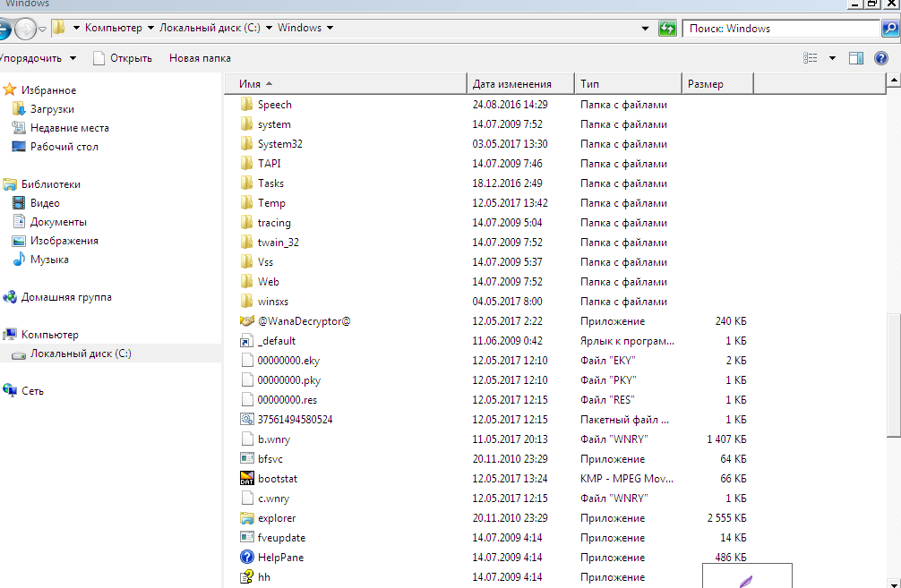Viewport: 901px width, 588px height.
Task: Select the tracing folder name
Action: click(274, 223)
